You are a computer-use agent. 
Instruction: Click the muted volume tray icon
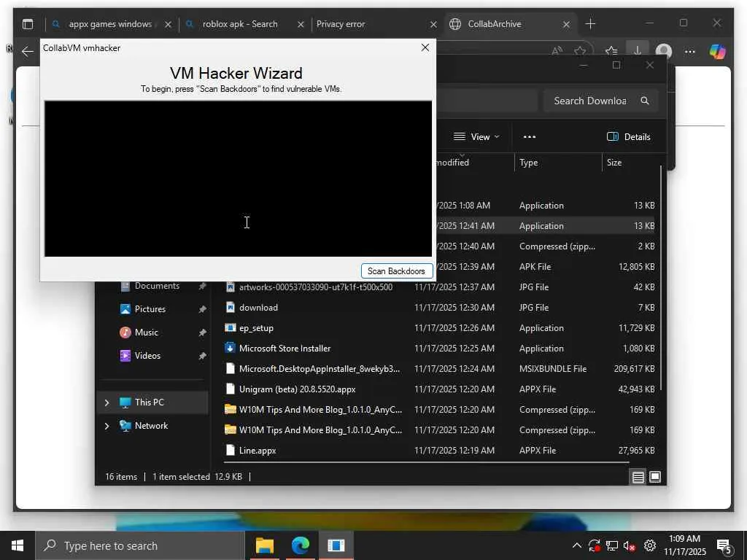(x=630, y=545)
